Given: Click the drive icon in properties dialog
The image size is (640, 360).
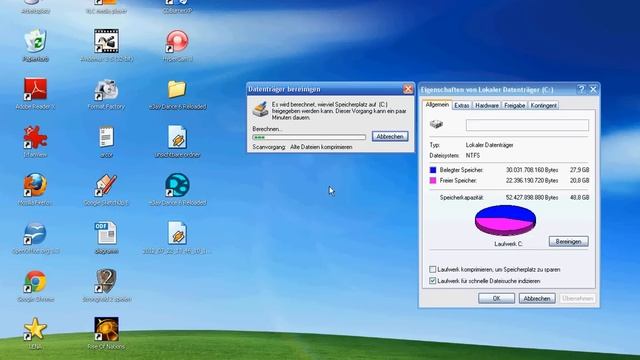Looking at the screenshot, I should [x=436, y=124].
